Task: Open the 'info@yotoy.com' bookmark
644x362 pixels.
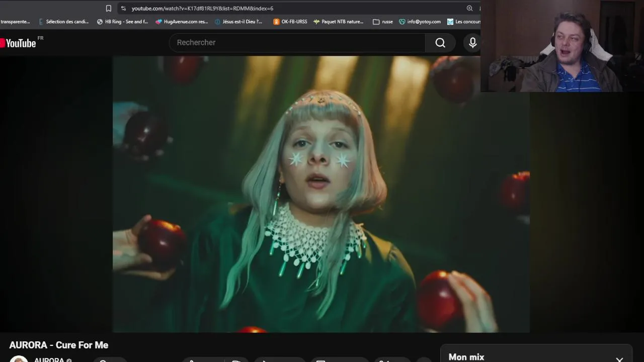Action: [x=420, y=22]
